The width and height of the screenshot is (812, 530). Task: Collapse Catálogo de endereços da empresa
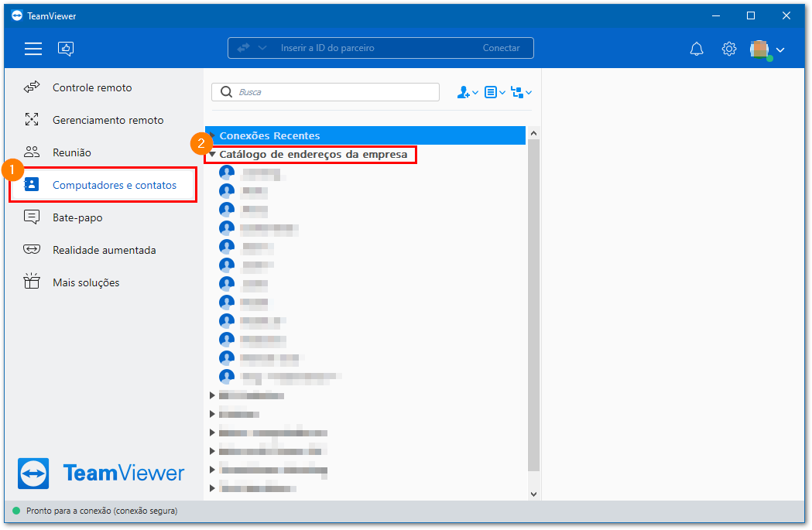pyautogui.click(x=212, y=154)
